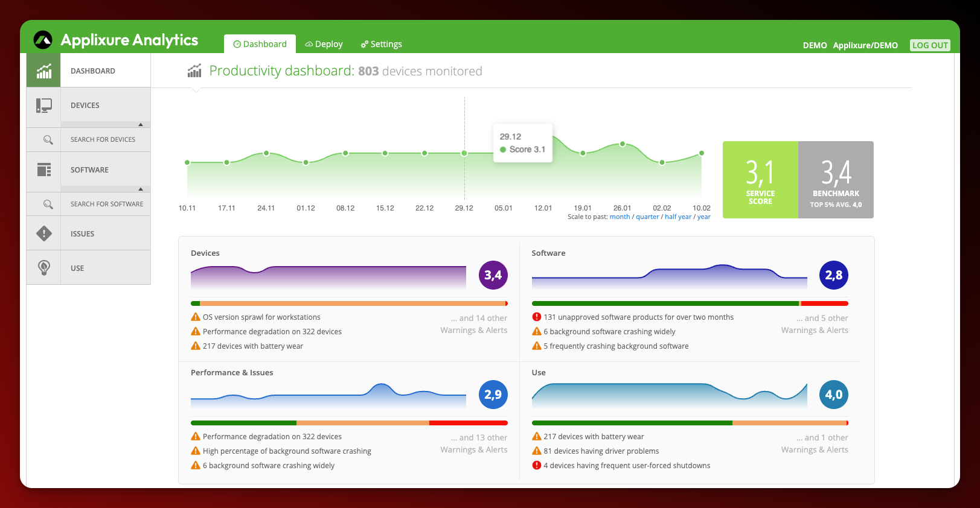980x508 pixels.
Task: Click '217 devices with battery wear' under Use
Action: pyautogui.click(x=594, y=436)
